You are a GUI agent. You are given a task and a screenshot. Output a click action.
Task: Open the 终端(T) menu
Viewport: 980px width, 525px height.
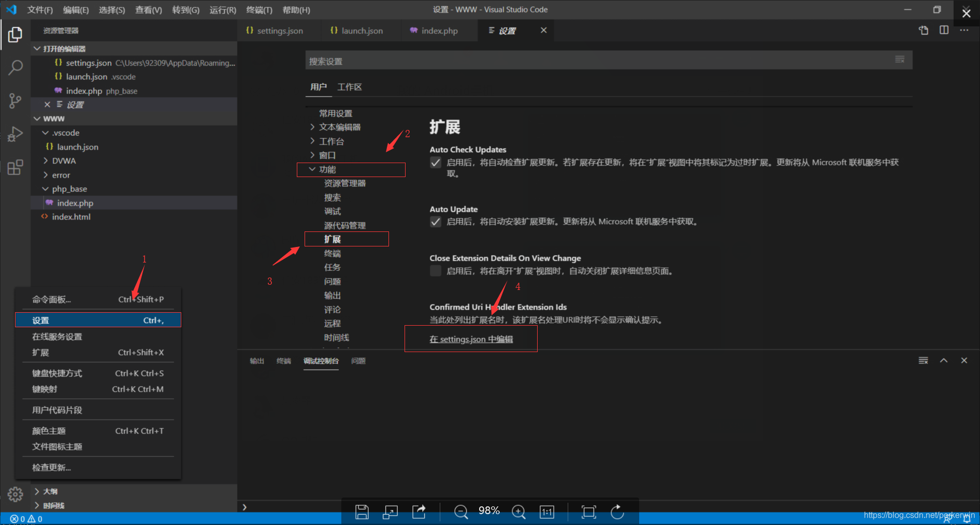point(260,10)
